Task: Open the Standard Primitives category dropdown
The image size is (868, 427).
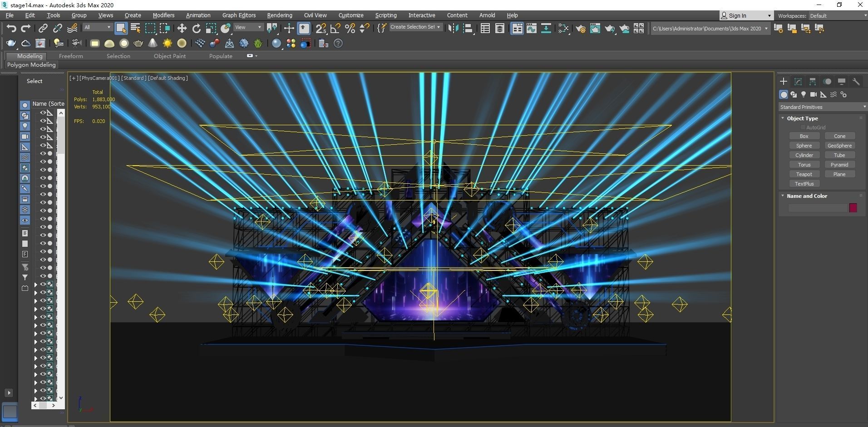Action: (x=822, y=107)
